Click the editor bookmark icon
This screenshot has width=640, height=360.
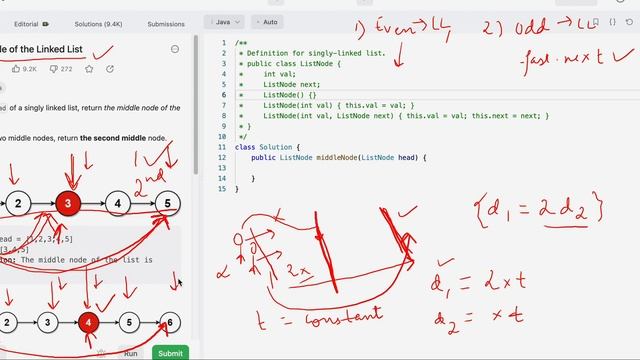coord(596,22)
